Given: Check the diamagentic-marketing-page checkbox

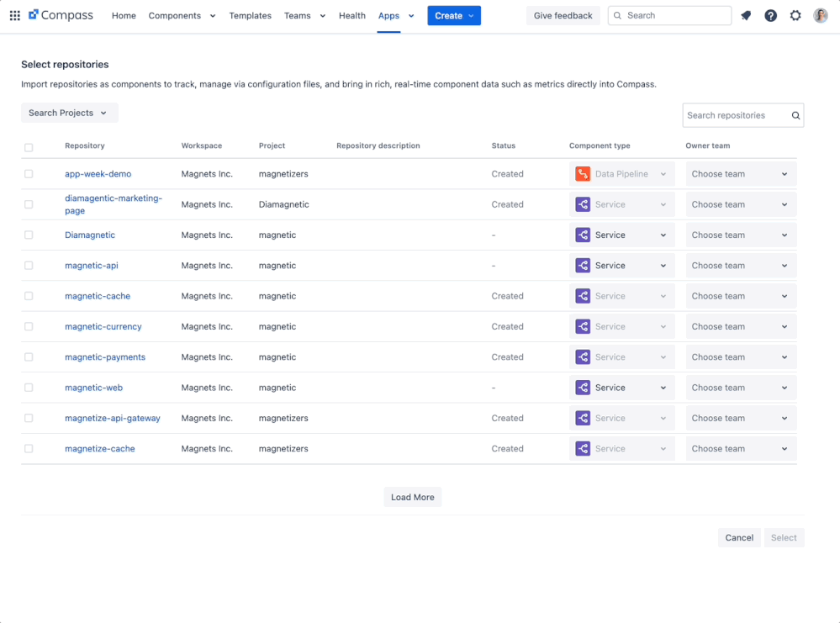Looking at the screenshot, I should click(29, 204).
